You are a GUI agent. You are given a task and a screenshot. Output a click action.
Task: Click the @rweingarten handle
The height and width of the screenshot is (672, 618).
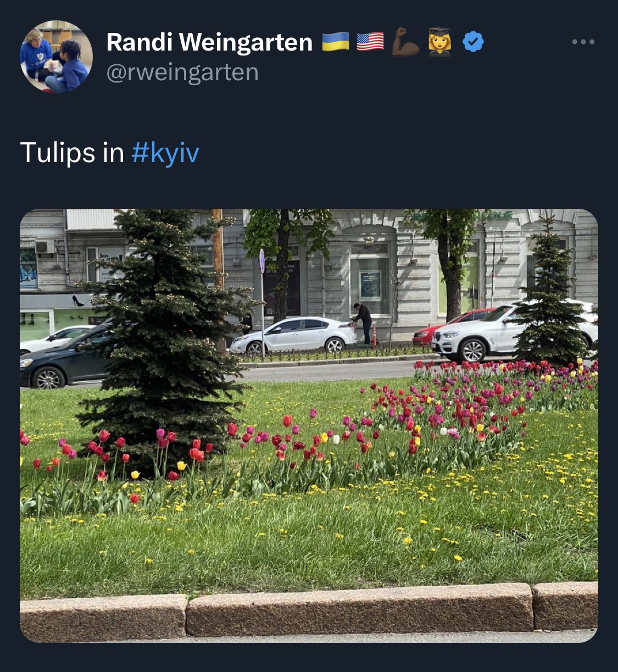182,72
